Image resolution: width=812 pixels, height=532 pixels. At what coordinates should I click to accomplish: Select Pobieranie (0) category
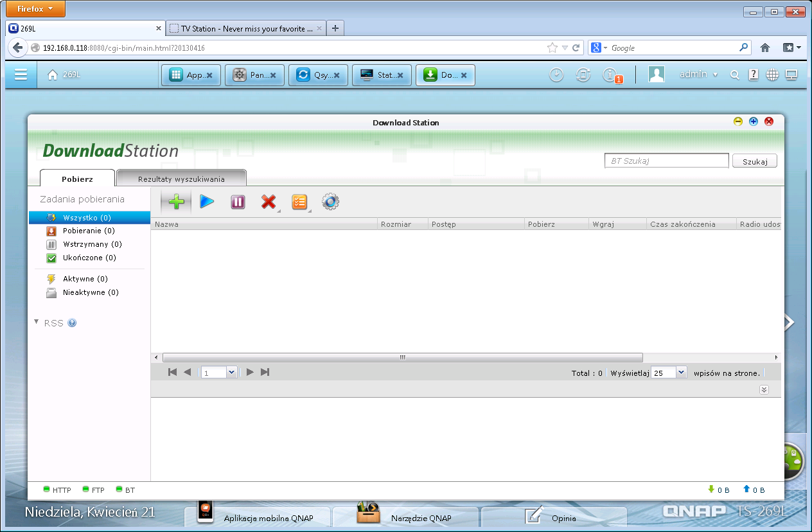pyautogui.click(x=89, y=231)
